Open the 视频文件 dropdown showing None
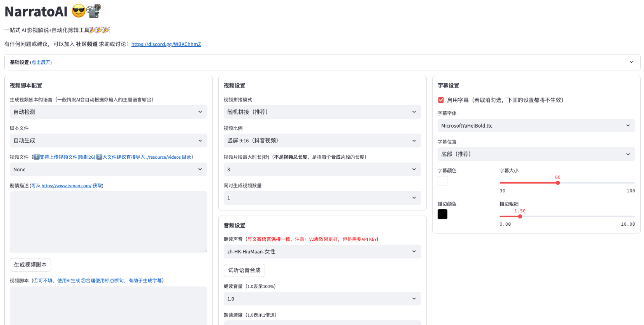The height and width of the screenshot is (325, 644). [x=108, y=169]
